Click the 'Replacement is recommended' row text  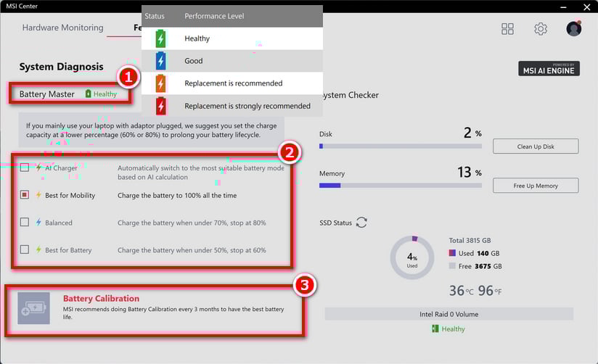point(234,83)
